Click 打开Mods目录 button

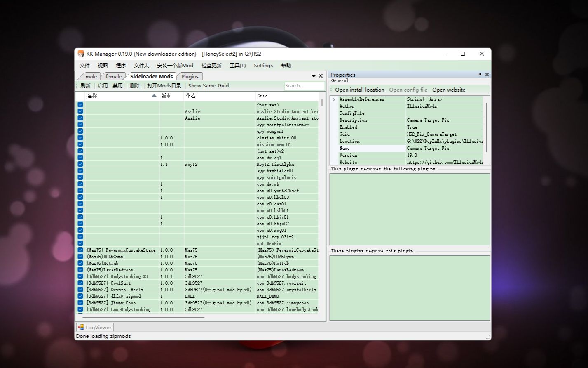(x=164, y=86)
